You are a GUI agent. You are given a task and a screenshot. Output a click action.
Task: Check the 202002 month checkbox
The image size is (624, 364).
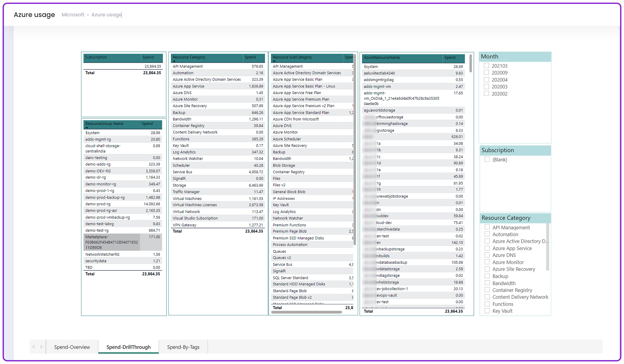click(x=486, y=93)
